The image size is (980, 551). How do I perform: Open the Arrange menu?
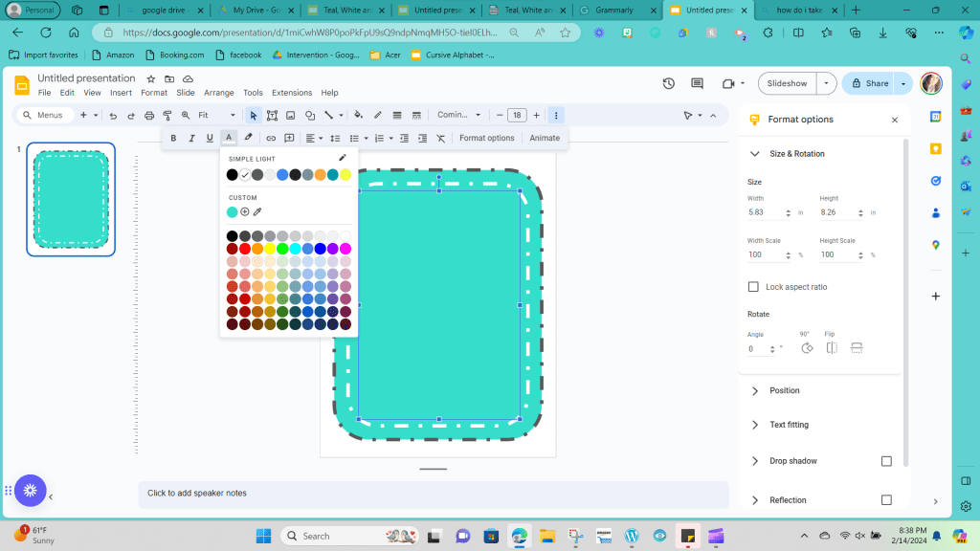(x=218, y=93)
